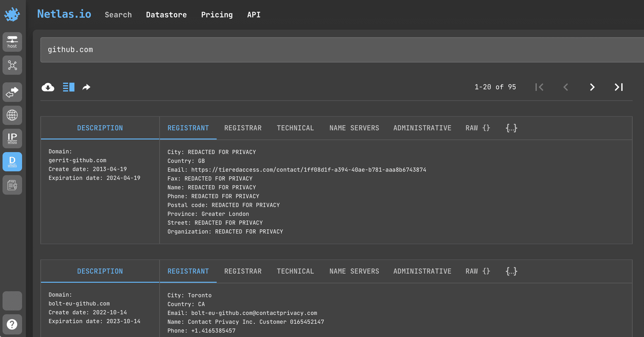Click 'Province: Greater London' text
The width and height of the screenshot is (644, 337).
click(x=208, y=214)
